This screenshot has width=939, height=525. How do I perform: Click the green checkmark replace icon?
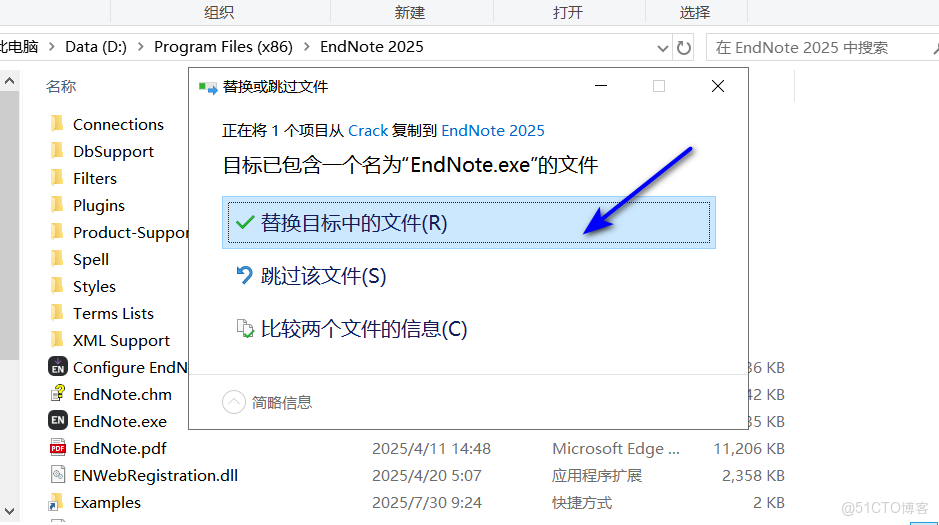pos(245,223)
